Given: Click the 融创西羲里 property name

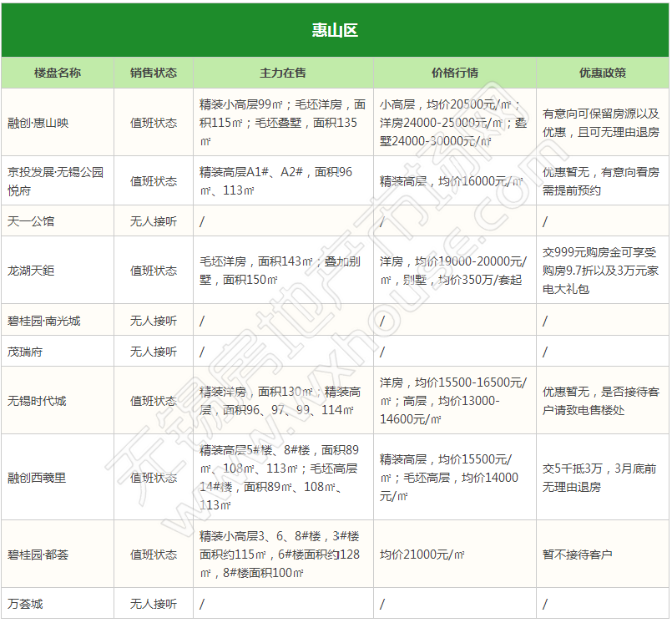Looking at the screenshot, I should click(x=37, y=478).
